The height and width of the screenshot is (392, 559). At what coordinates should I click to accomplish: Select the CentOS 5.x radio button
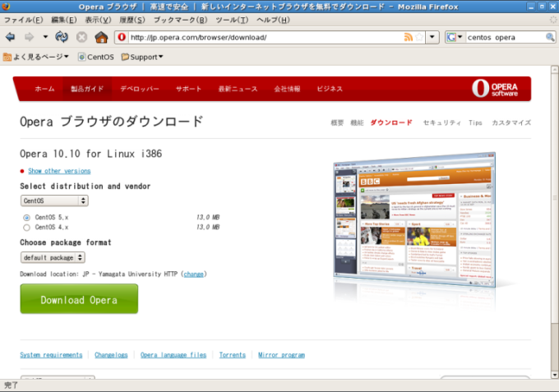tap(26, 217)
